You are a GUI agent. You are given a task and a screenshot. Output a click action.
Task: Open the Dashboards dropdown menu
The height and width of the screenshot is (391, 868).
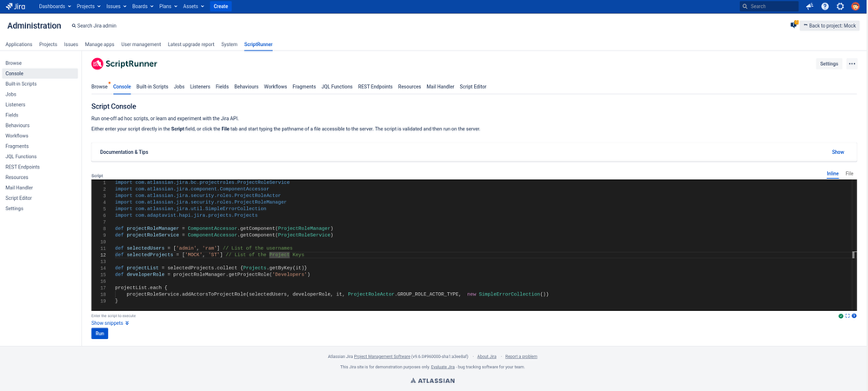(x=55, y=6)
